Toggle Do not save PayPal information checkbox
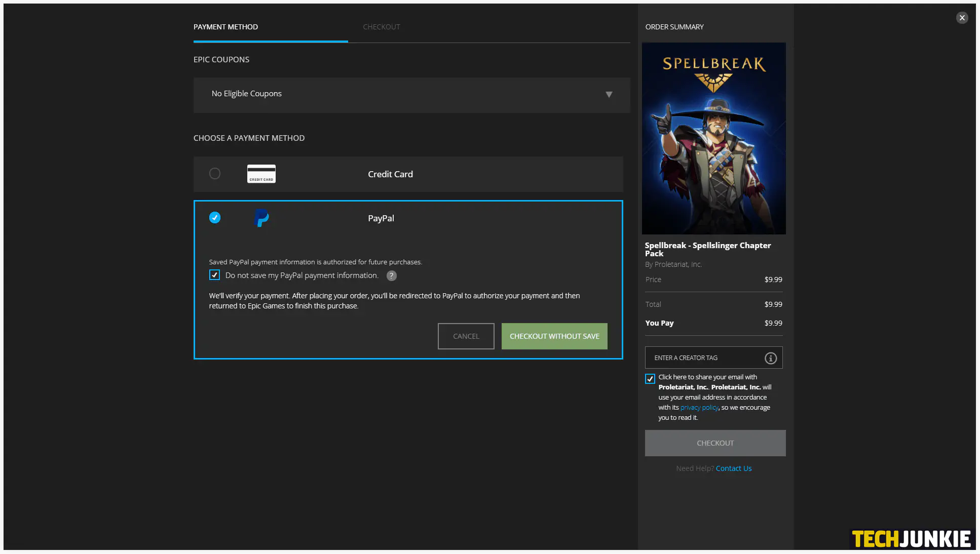 215,275
